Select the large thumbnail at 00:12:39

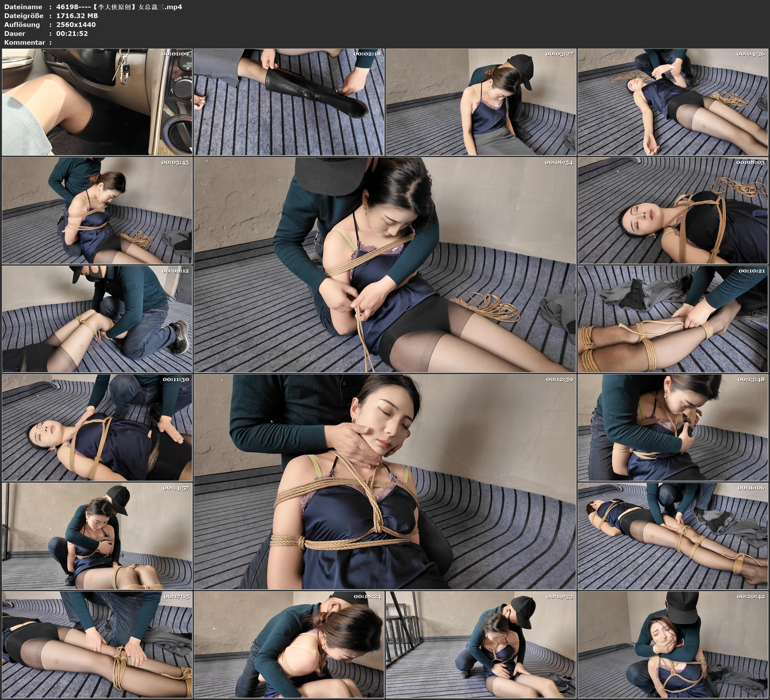(385, 482)
